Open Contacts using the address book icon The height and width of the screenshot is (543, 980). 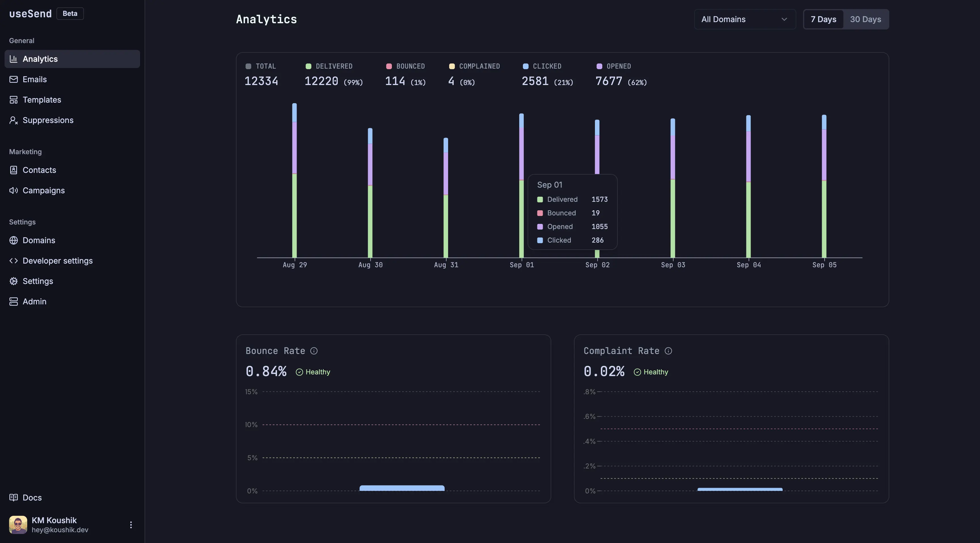(13, 170)
